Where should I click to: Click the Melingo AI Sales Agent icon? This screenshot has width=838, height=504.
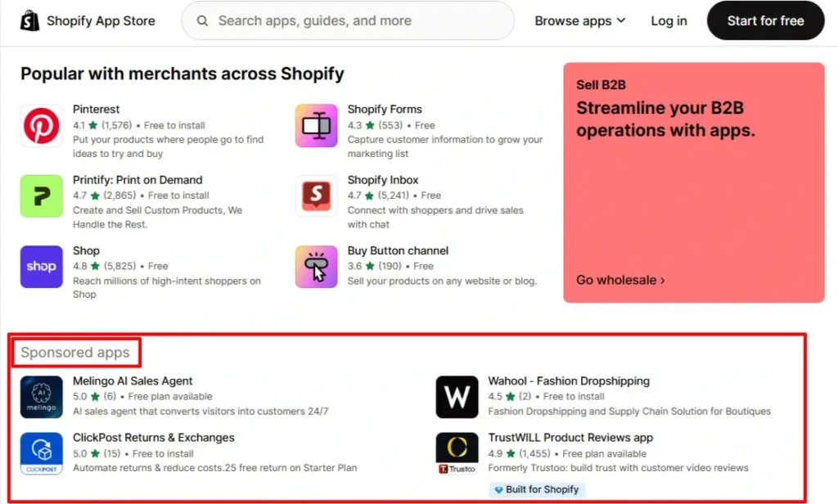point(41,397)
